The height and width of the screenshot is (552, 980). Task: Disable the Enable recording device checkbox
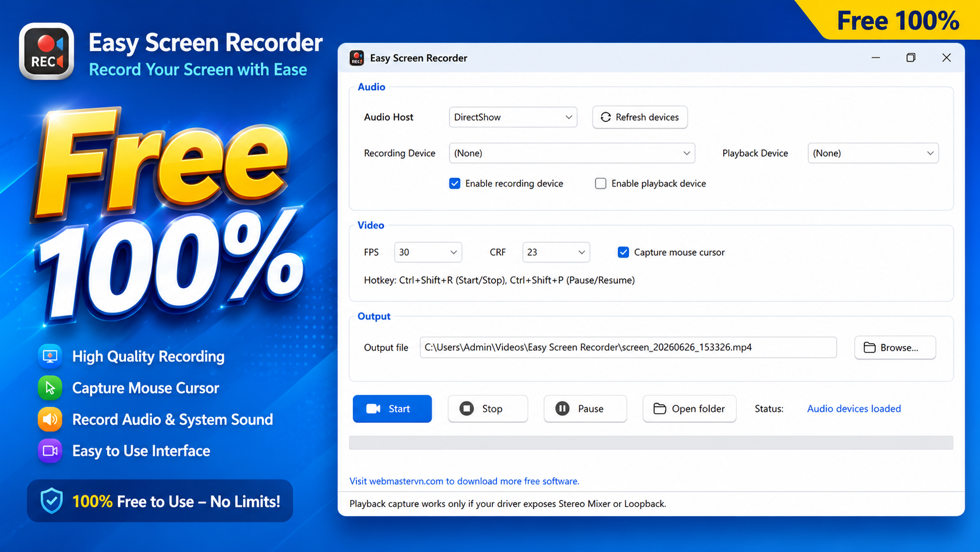(455, 184)
